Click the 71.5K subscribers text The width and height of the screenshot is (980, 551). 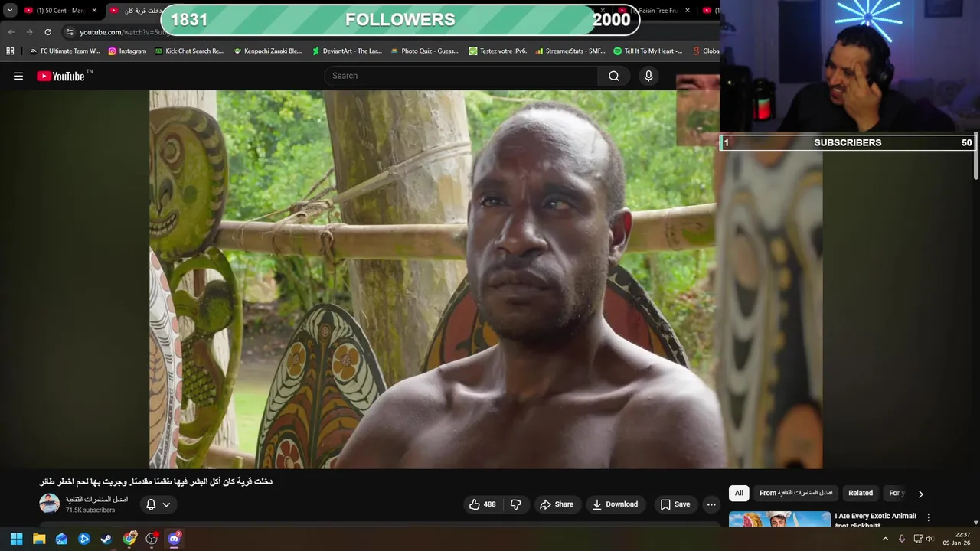pos(90,510)
